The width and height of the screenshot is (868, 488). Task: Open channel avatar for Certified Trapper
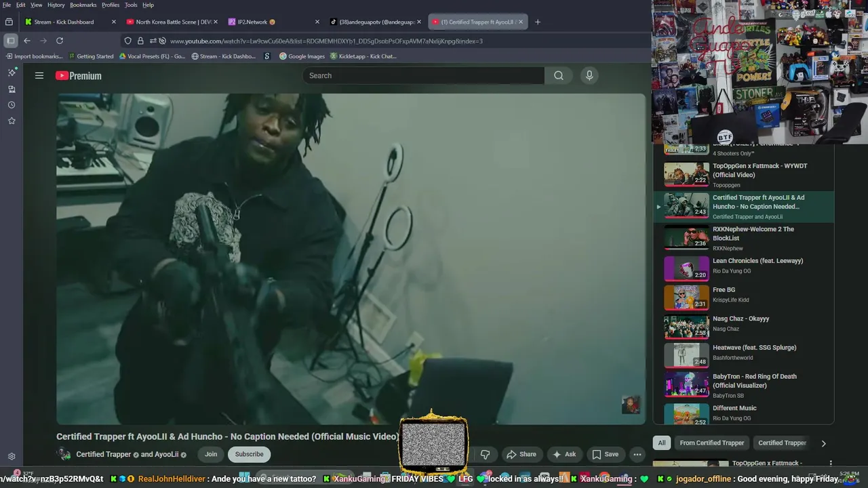click(x=64, y=454)
